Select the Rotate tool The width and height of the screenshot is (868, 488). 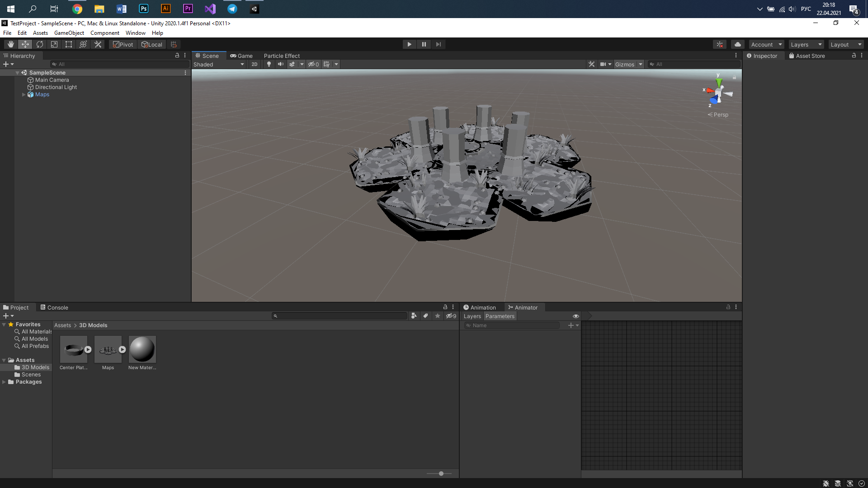(40, 44)
